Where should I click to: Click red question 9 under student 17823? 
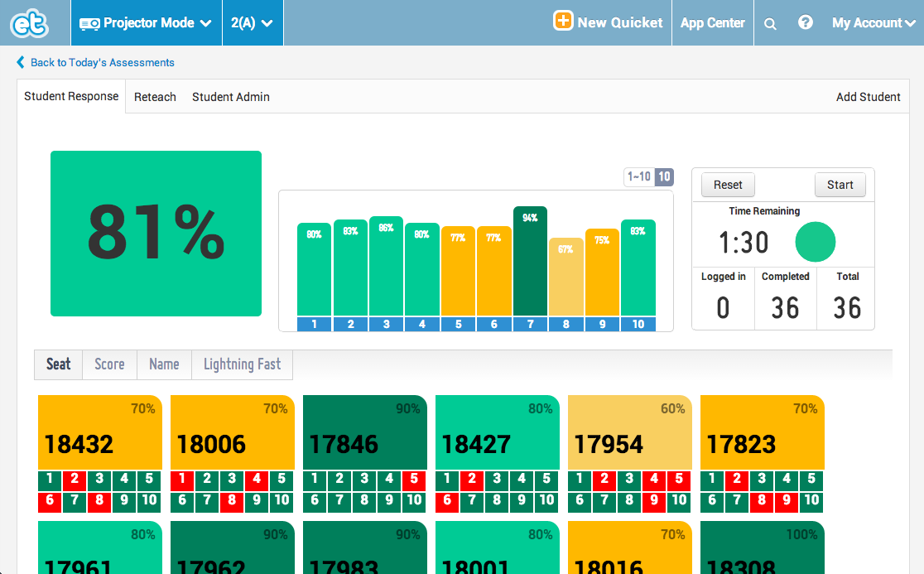[787, 501]
